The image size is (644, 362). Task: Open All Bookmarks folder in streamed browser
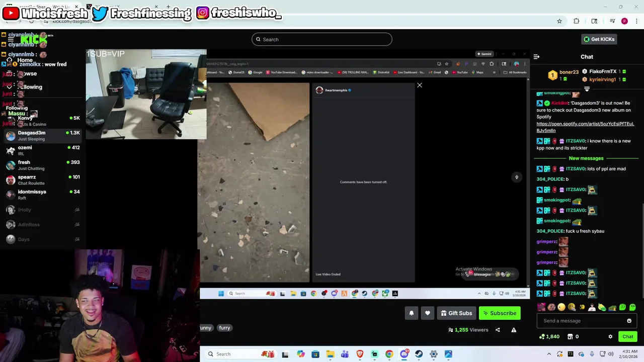(x=515, y=72)
